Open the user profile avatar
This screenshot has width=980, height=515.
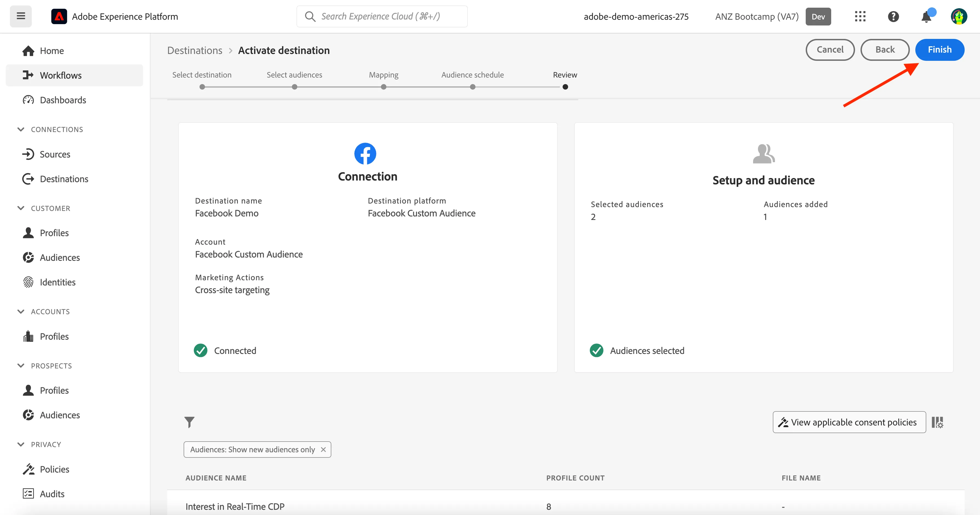click(959, 16)
